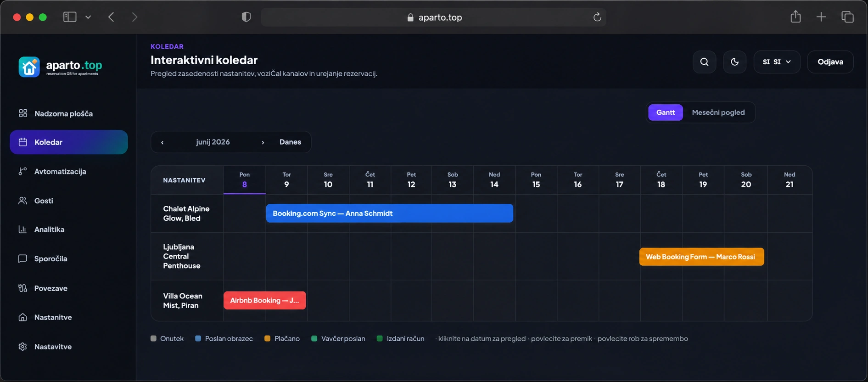Click the KOLEDAR breadcrumb label
The image size is (868, 382).
click(x=167, y=46)
